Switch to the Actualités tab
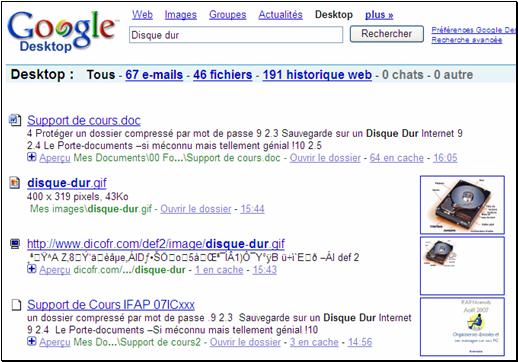This screenshot has height=362, width=518. point(280,15)
